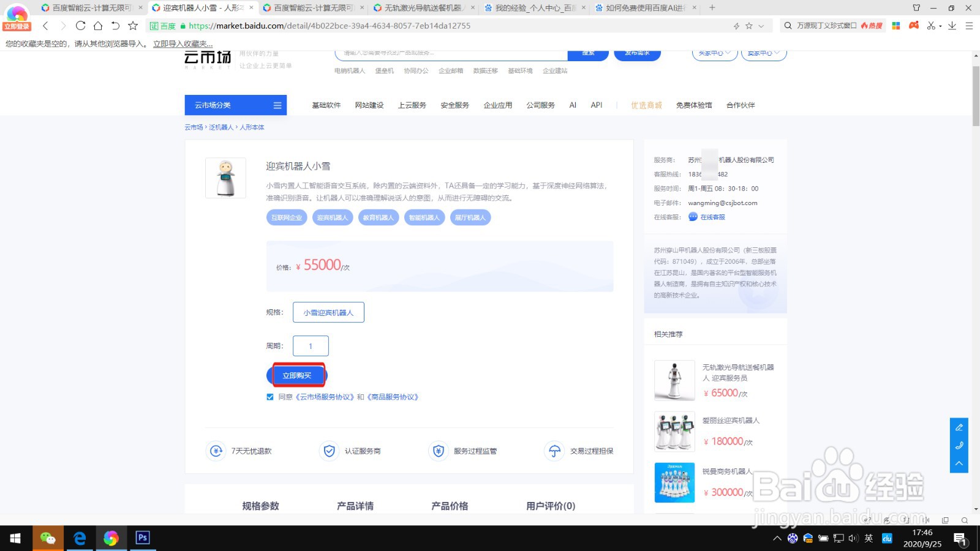Open Photoshop from the taskbar
Image resolution: width=980 pixels, height=551 pixels.
point(142,538)
